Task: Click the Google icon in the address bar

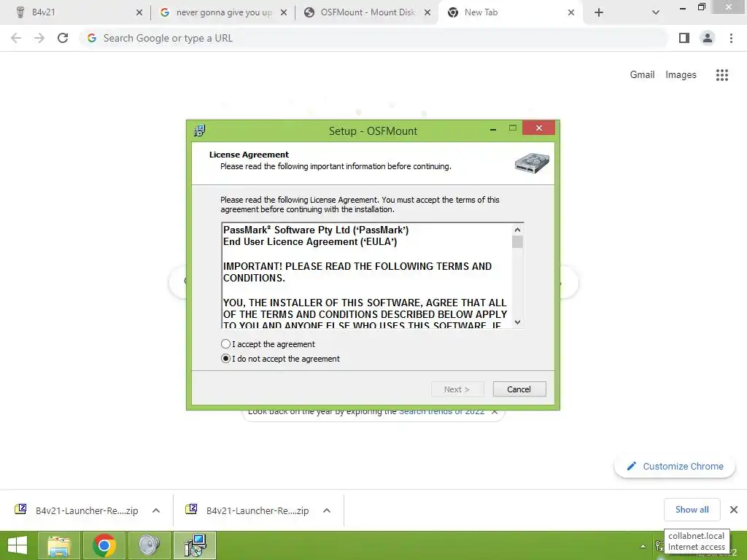Action: coord(92,38)
